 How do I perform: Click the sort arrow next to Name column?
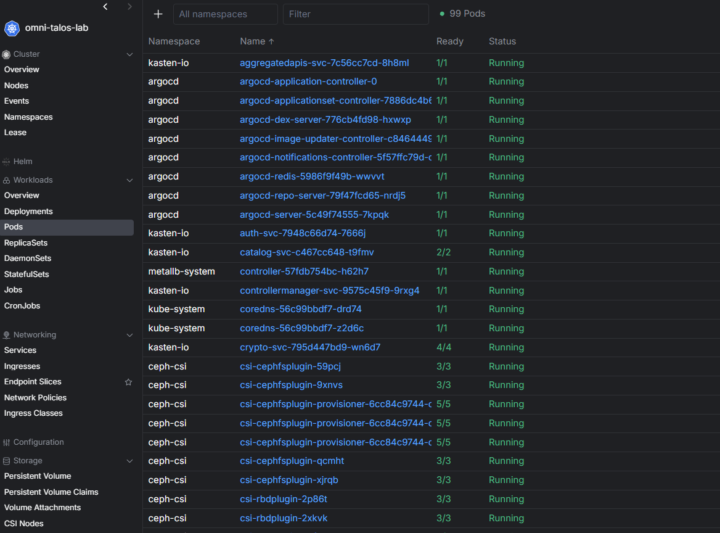271,42
